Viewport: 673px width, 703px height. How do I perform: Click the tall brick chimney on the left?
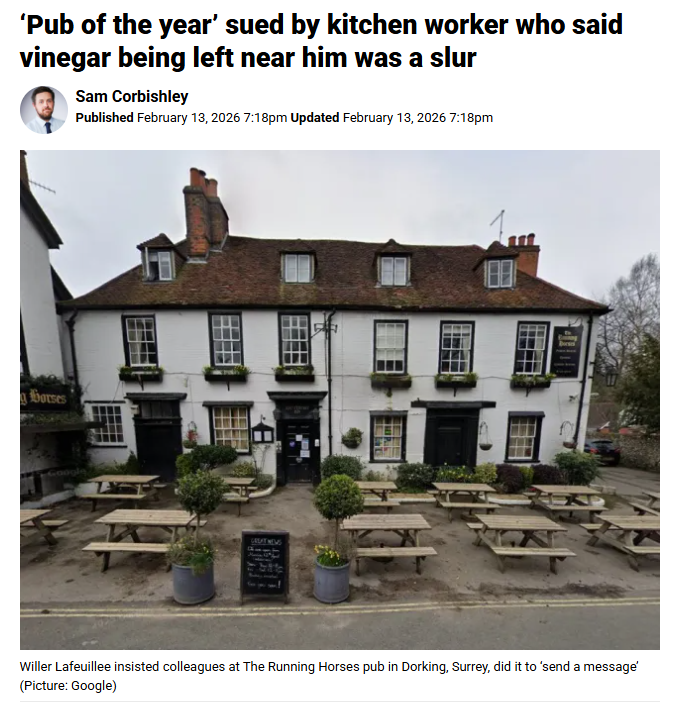pyautogui.click(x=204, y=211)
